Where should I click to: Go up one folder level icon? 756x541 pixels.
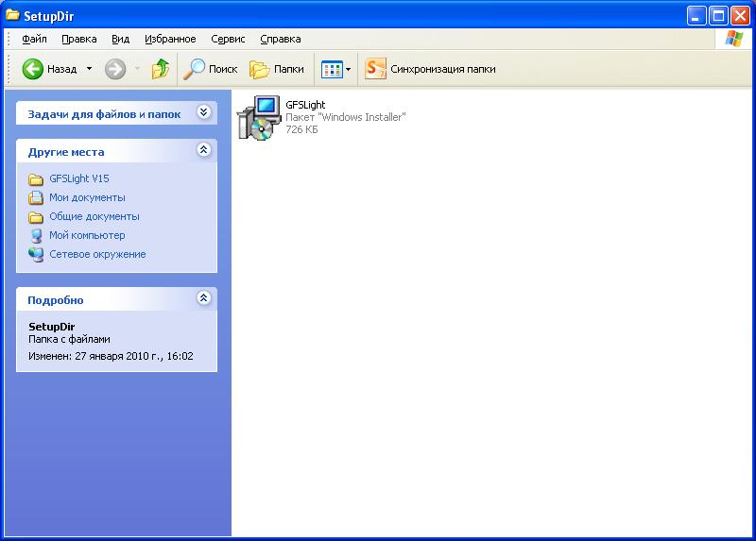click(x=161, y=69)
